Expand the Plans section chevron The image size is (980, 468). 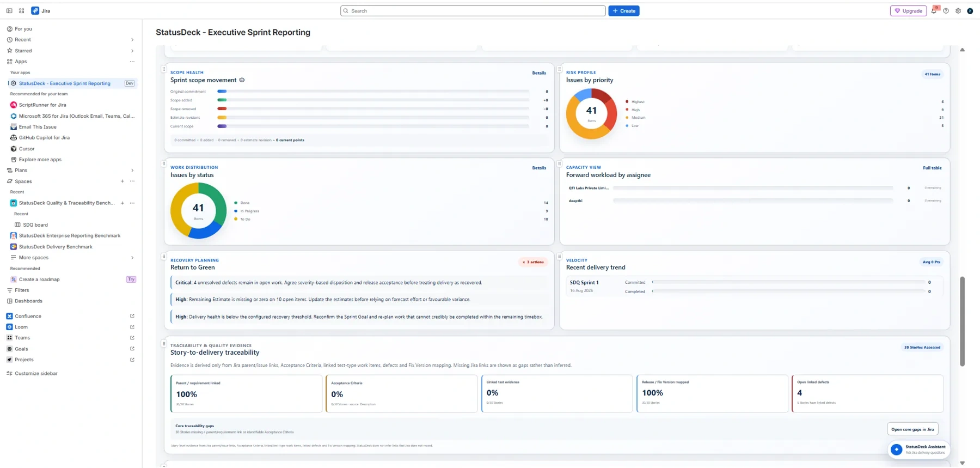(132, 171)
